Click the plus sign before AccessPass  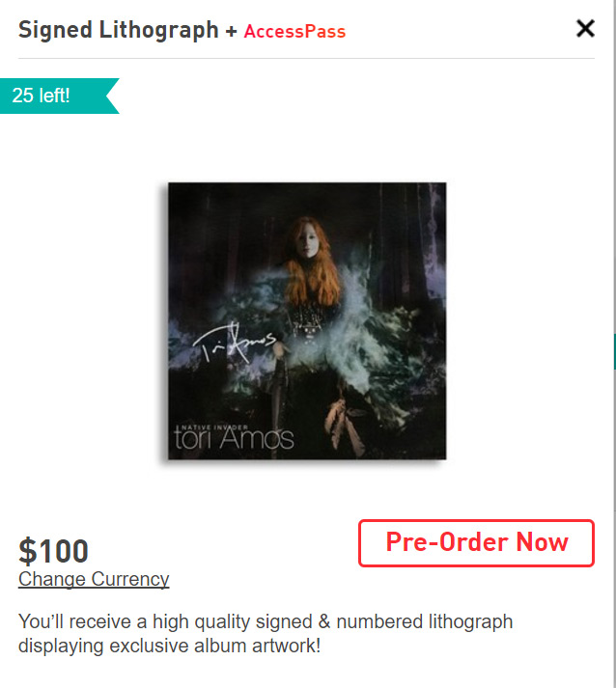(231, 31)
